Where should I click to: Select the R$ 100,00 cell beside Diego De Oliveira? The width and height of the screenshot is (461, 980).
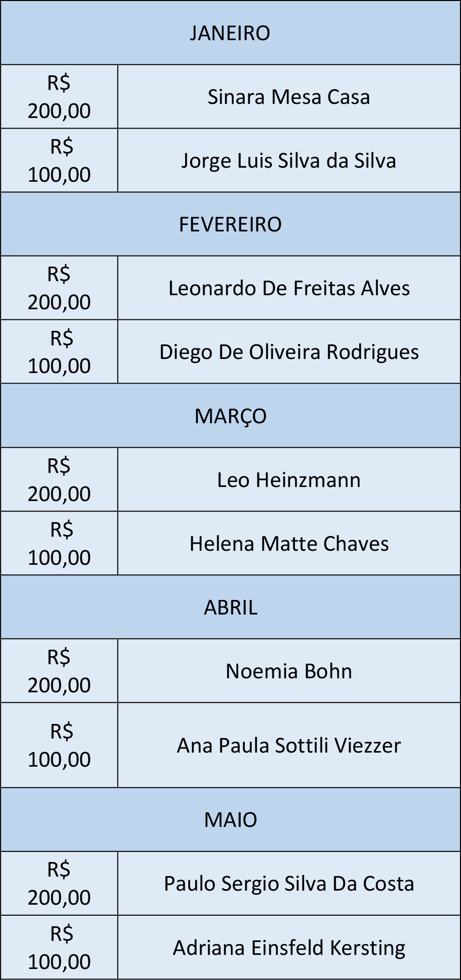[x=59, y=352]
